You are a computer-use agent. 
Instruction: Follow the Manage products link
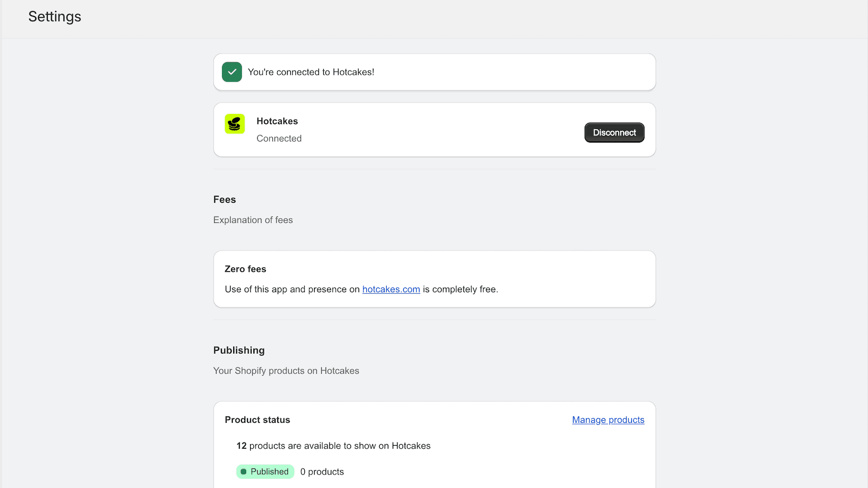608,420
